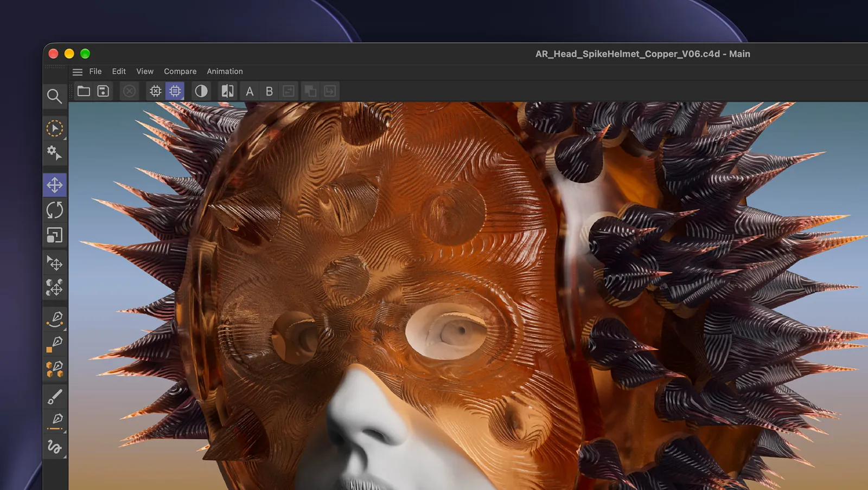The image size is (868, 490).
Task: Select the spline pen with curve tool
Action: (55, 319)
